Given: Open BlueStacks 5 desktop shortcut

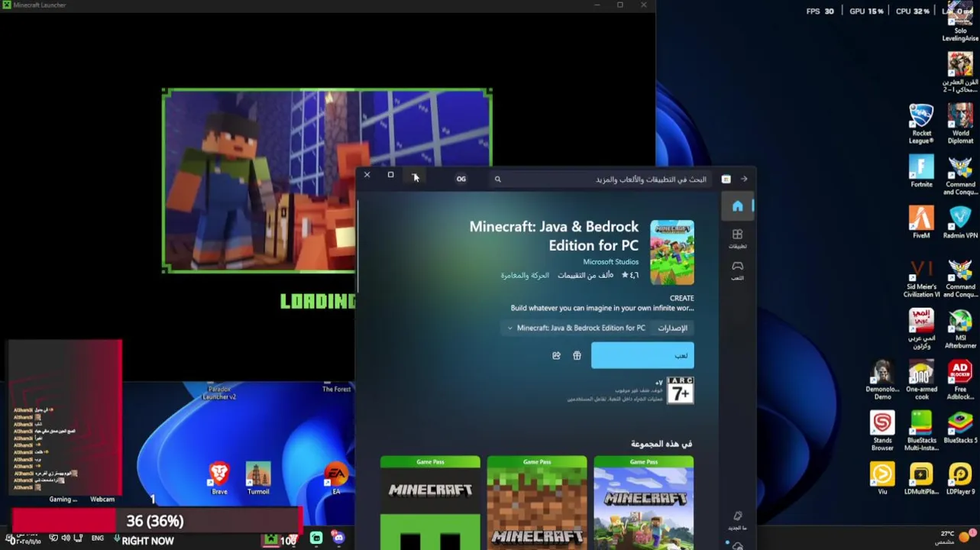Looking at the screenshot, I should pyautogui.click(x=960, y=427).
